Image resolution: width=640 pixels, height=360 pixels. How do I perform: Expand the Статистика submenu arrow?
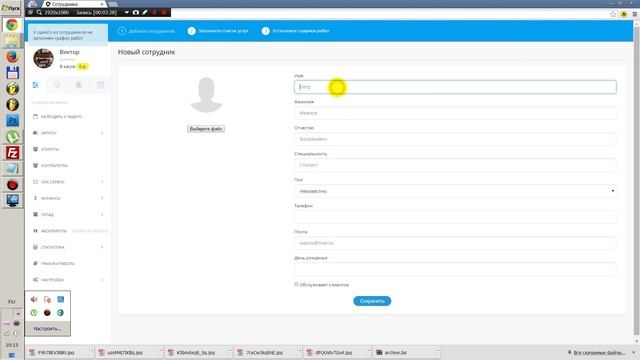click(102, 247)
